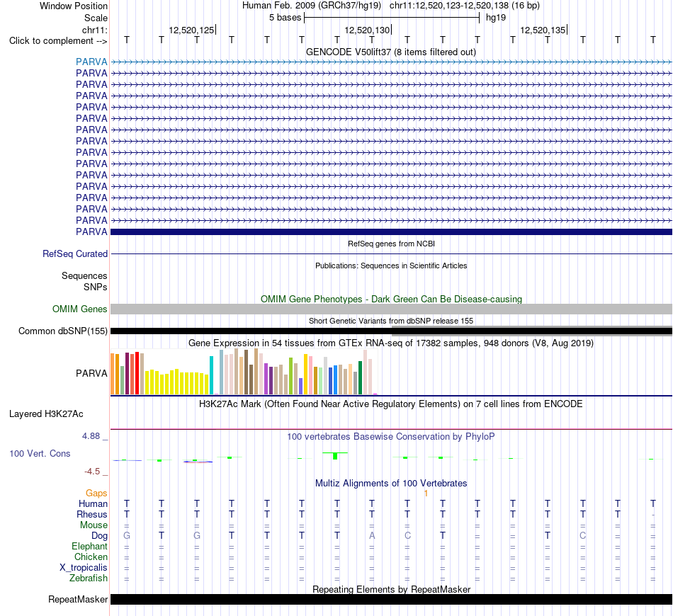The image size is (673, 616).
Task: Click the 'Layered H3K27Ac' track label
Action: tap(46, 414)
